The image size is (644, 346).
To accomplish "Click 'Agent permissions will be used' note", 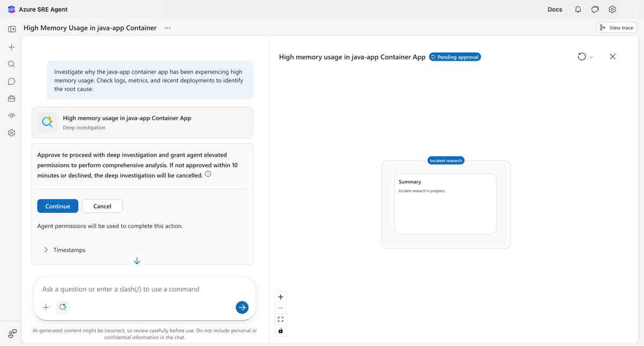I will pos(110,226).
